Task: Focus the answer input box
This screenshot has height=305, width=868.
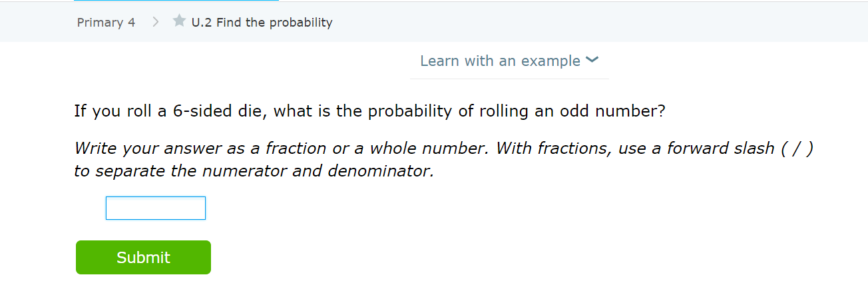Action: 156,208
